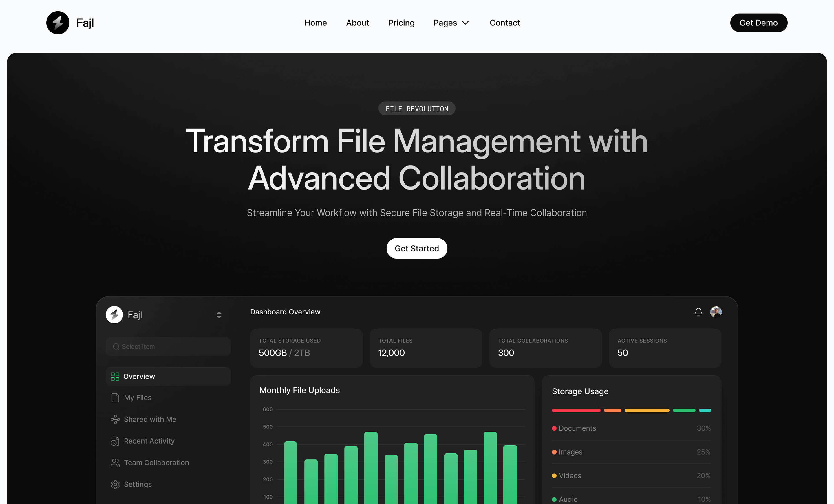Open the workspace switcher arrows beside Fajl
Viewport: 834px width, 504px height.
219,314
